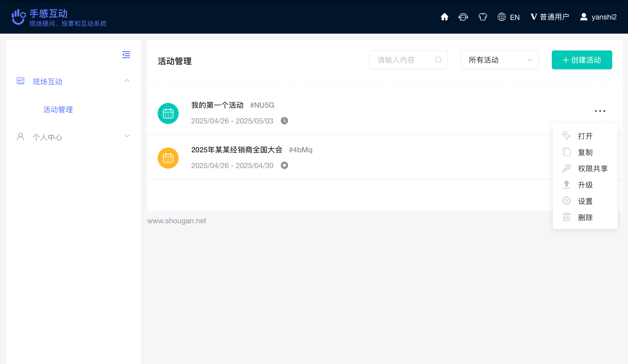The height and width of the screenshot is (364, 628).
Task: Click the 手感互动 hand logo
Action: [19, 17]
